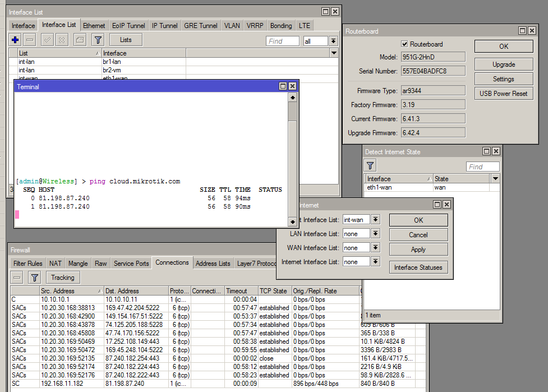Remove selected connection in Firewall window
This screenshot has width=548, height=392.
coord(17,278)
